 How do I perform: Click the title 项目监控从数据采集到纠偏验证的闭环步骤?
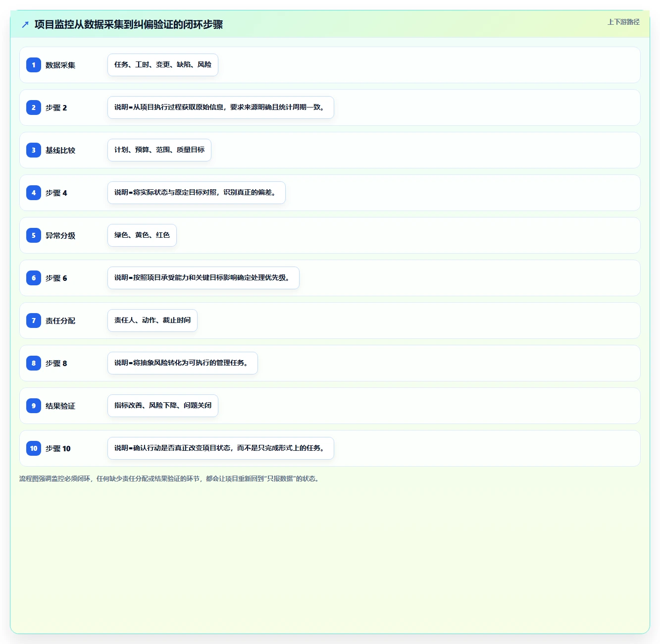pos(129,24)
